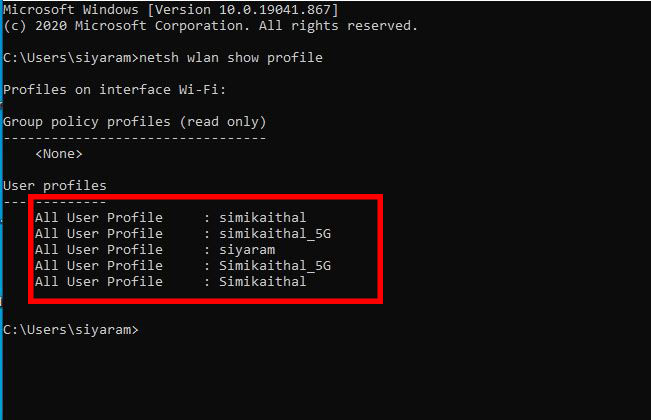Viewport: 651px width, 420px height.
Task: Select the '<None>' entry
Action: click(59, 154)
